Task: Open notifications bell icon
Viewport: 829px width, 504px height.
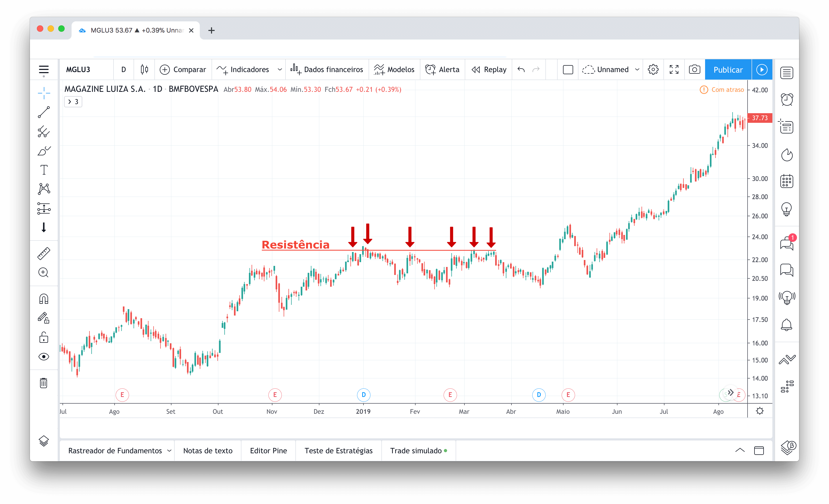Action: point(787,325)
